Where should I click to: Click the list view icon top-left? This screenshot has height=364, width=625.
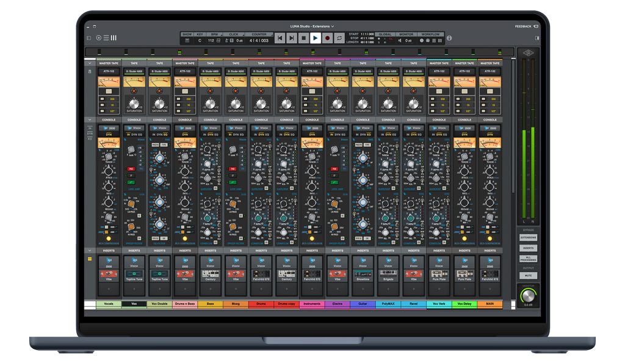(106, 38)
